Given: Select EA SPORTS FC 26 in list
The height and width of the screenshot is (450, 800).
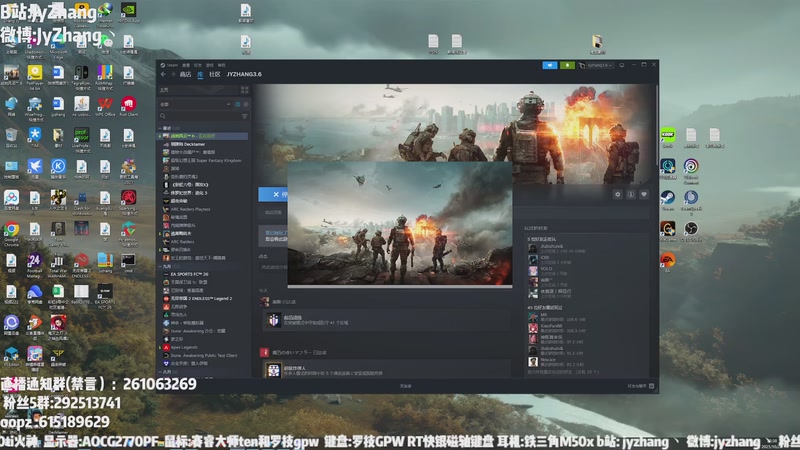Looking at the screenshot, I should 185,274.
